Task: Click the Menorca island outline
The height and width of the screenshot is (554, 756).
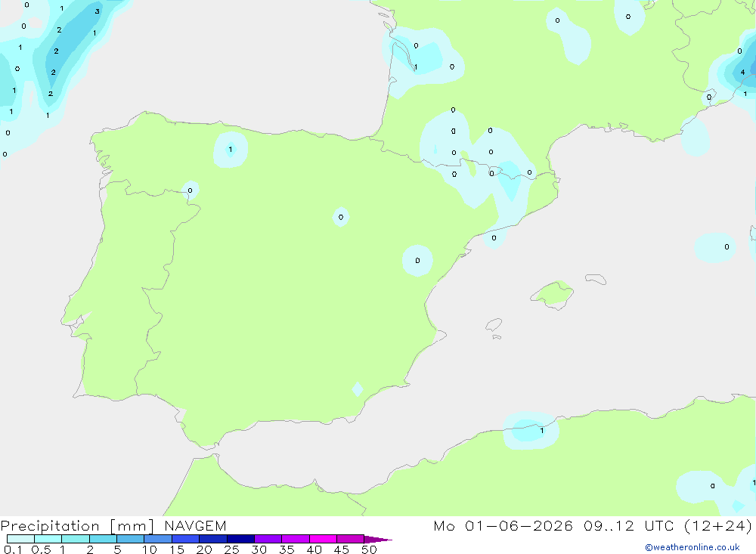Action: point(596,279)
